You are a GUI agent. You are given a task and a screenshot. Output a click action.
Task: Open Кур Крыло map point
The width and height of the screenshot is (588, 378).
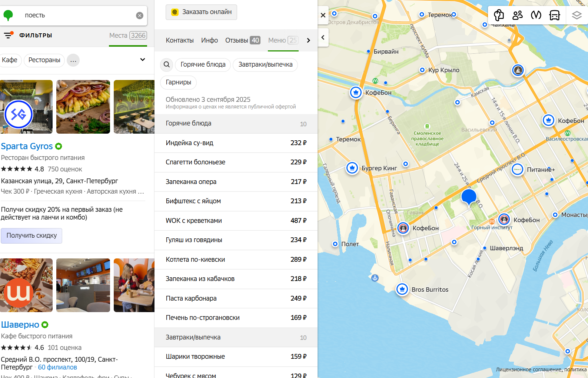point(422,70)
